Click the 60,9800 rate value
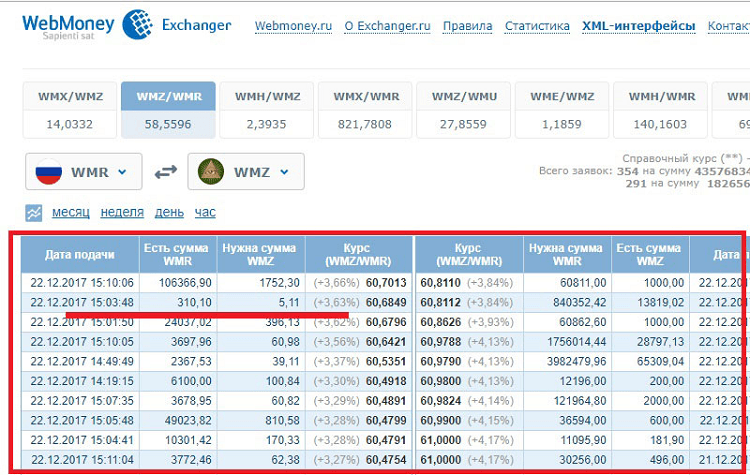 [441, 381]
